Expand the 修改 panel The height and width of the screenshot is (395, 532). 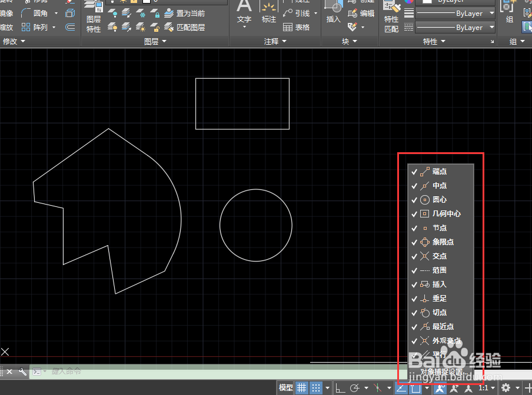(x=14, y=41)
